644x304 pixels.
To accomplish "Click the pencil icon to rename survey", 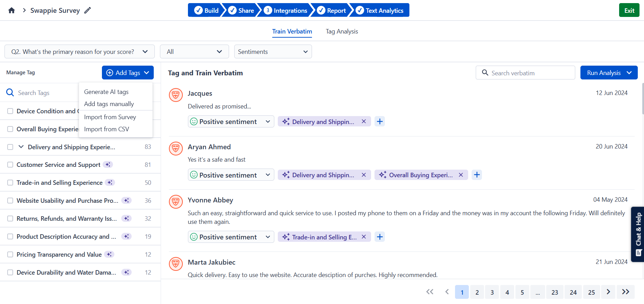I will pyautogui.click(x=88, y=10).
